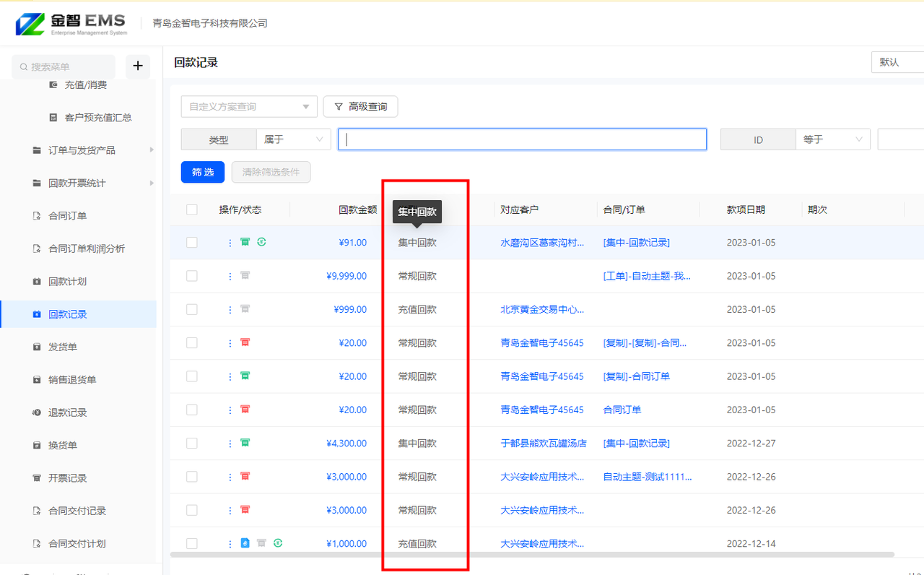Open 高级查询 advanced query
The height and width of the screenshot is (575, 924).
tap(360, 106)
